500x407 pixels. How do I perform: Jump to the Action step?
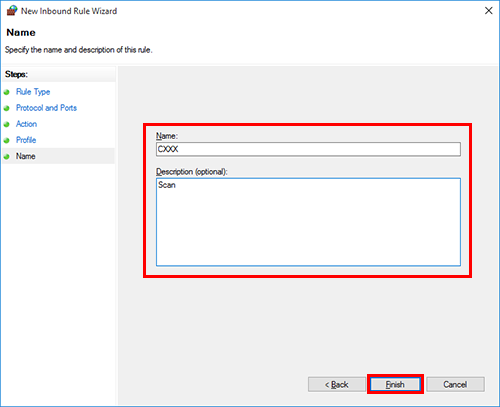click(26, 124)
